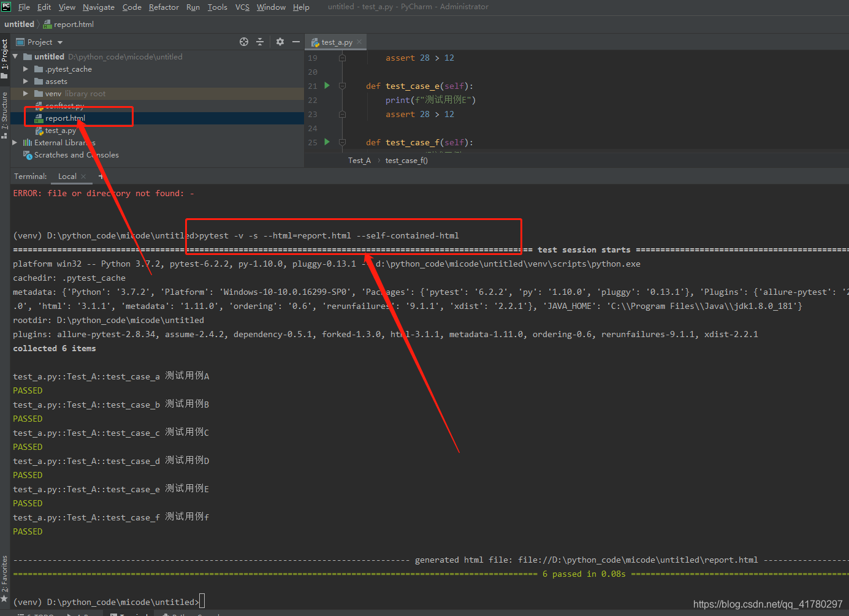Click 'collected 6 items' text in terminal
Image resolution: width=849 pixels, height=616 pixels.
click(x=55, y=348)
